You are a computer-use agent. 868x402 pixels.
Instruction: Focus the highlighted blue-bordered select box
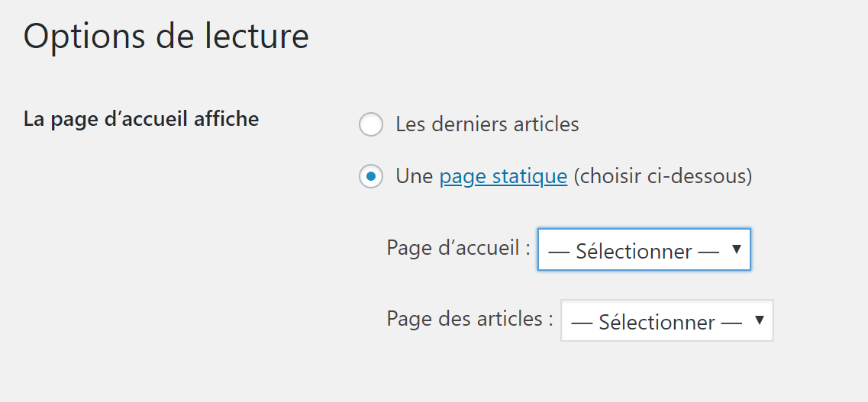(644, 249)
